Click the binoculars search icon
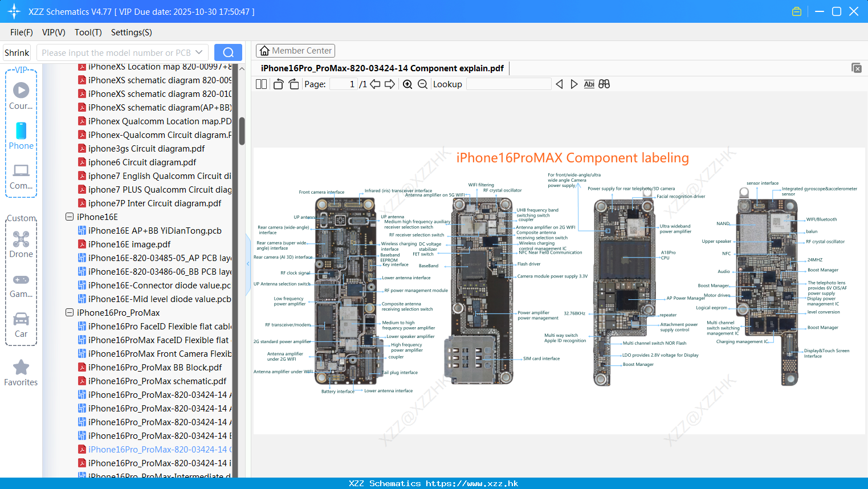 (604, 84)
